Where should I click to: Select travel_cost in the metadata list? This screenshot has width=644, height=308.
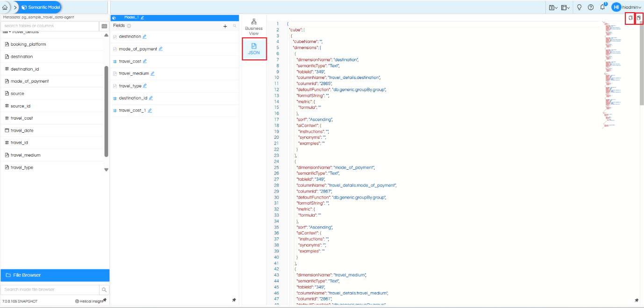(x=21, y=118)
